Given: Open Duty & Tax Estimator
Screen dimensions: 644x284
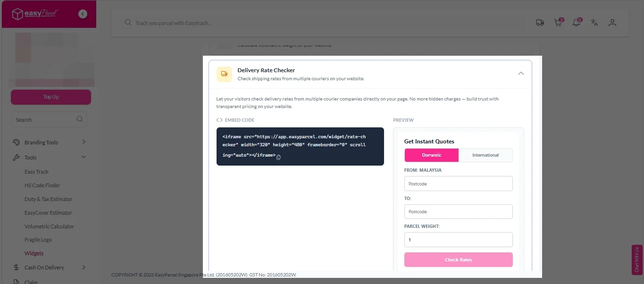Looking at the screenshot, I should tap(48, 199).
